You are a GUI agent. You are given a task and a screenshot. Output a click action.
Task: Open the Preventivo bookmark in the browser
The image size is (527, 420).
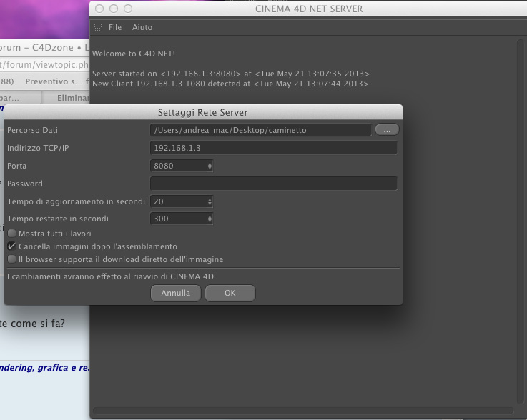pos(54,81)
